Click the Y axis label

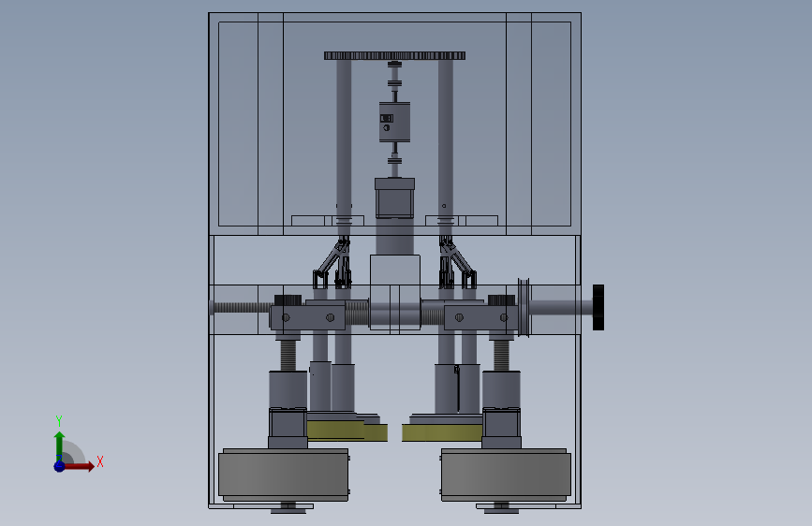coord(59,421)
